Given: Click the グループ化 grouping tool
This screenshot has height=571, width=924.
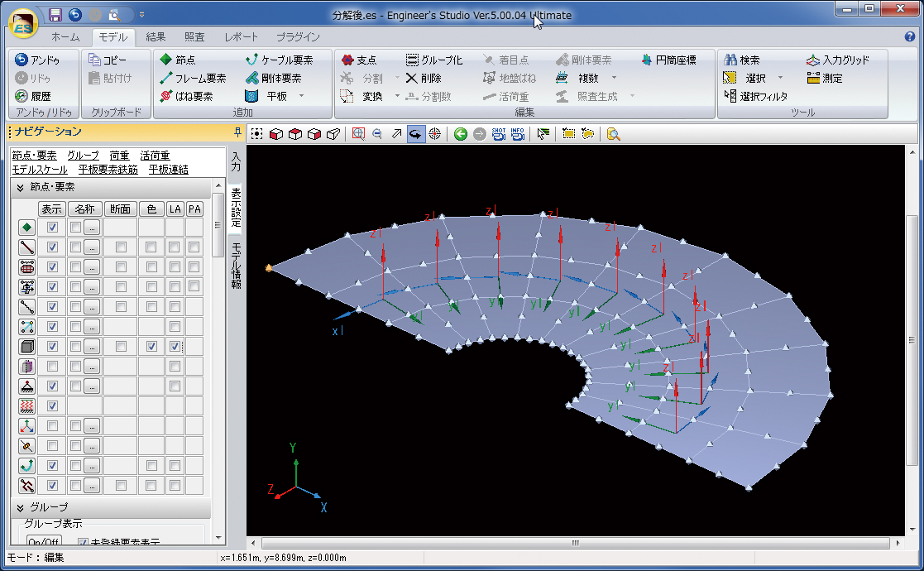Looking at the screenshot, I should [434, 60].
